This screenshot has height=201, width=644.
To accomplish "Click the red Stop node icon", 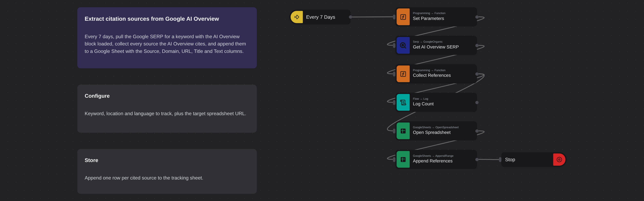I will click(559, 160).
